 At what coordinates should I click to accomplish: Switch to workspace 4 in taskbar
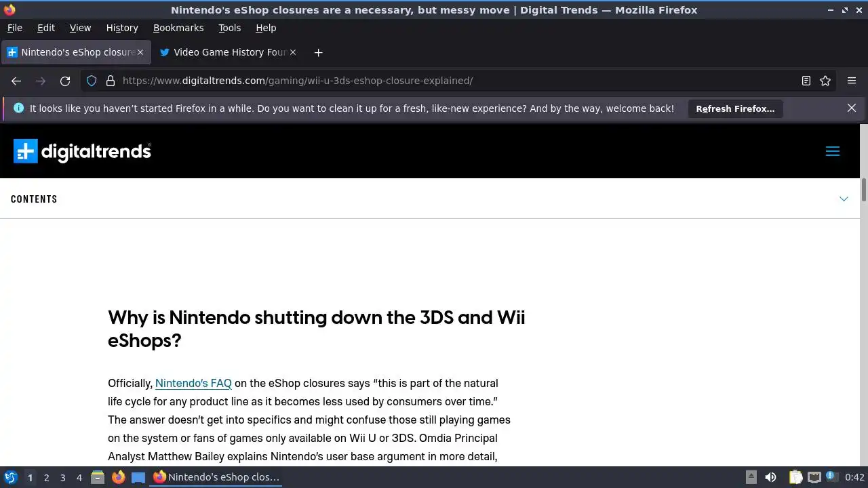[x=79, y=477]
